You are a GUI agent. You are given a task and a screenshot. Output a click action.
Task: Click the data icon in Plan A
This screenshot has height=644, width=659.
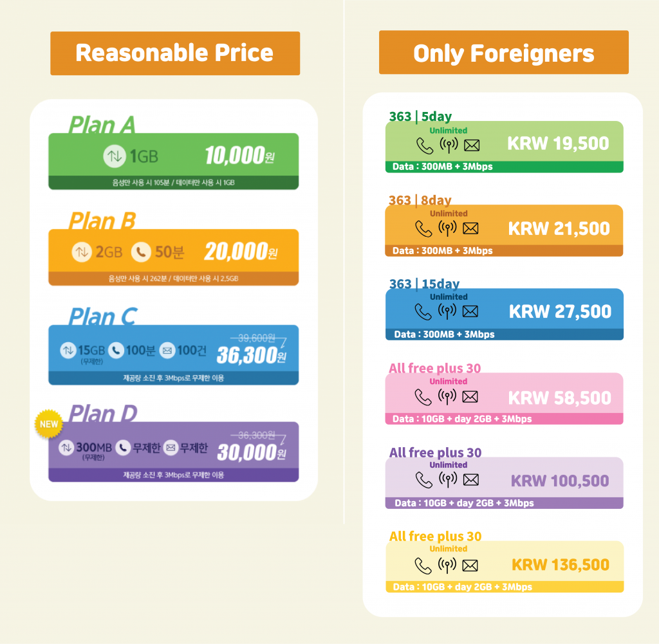coord(114,156)
